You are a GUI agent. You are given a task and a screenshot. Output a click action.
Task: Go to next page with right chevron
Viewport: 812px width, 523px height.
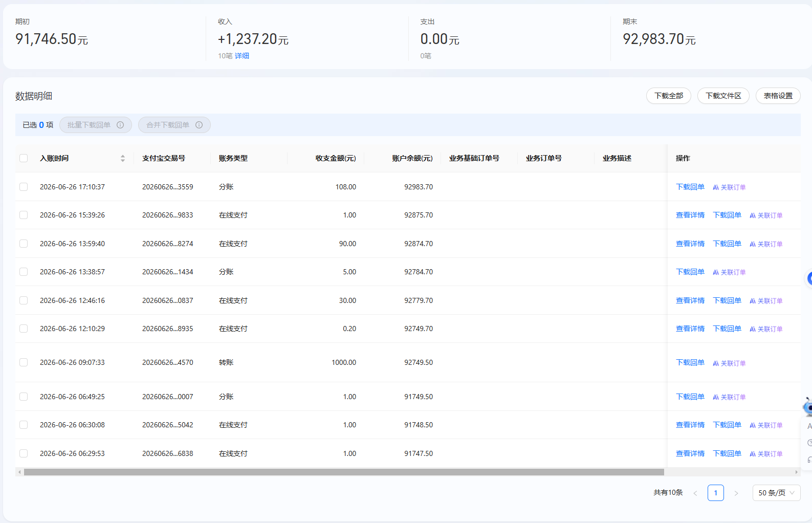point(736,493)
